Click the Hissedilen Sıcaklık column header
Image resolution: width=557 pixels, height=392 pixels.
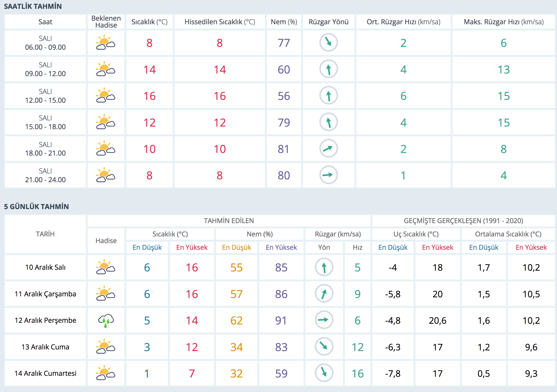click(x=220, y=22)
